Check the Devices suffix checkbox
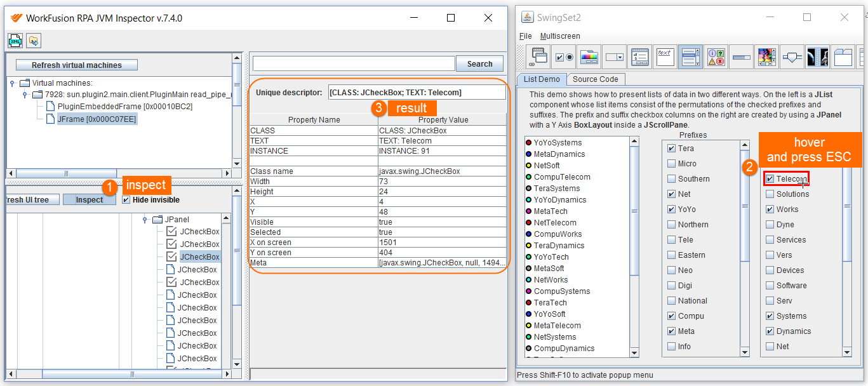This screenshot has width=868, height=386. (770, 270)
